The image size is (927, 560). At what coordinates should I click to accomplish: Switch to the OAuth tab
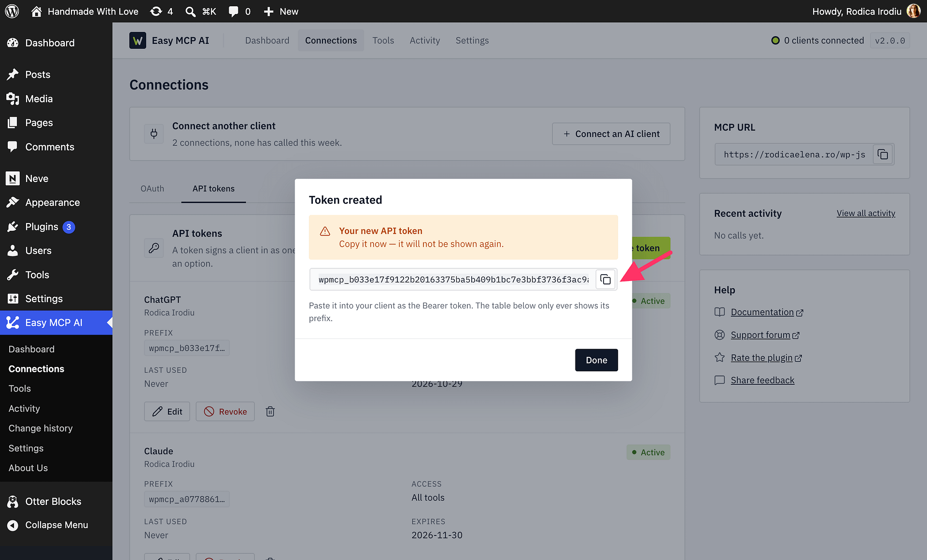tap(153, 189)
